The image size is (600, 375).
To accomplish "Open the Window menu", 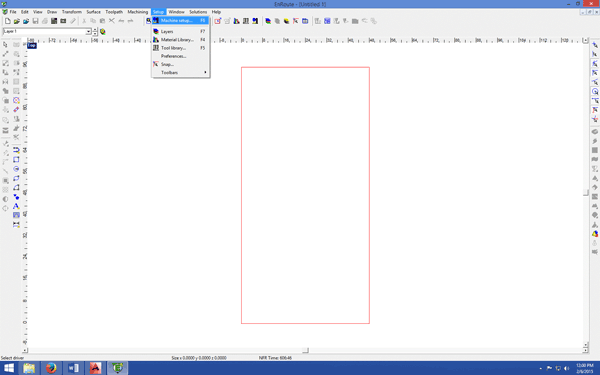I will point(176,12).
